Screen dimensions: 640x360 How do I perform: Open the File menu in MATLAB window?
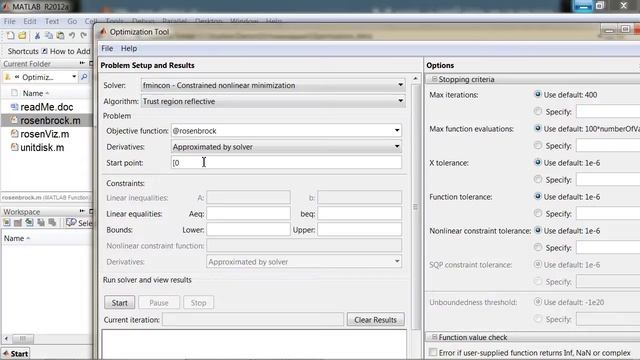(x=9, y=21)
